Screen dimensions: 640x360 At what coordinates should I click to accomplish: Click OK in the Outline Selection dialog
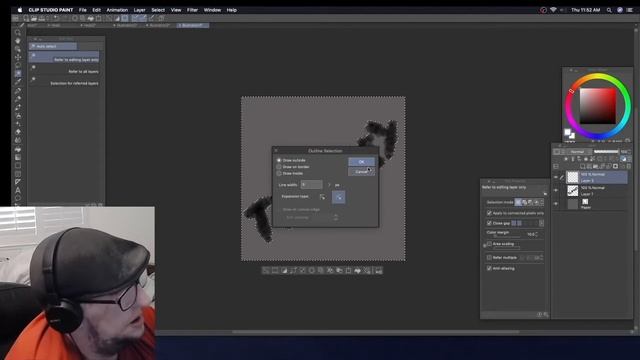[x=361, y=162]
